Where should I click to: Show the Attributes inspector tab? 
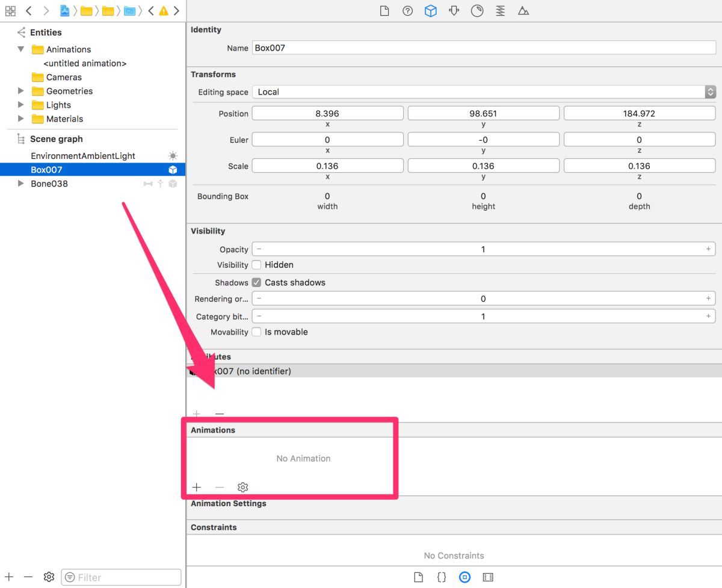[454, 11]
